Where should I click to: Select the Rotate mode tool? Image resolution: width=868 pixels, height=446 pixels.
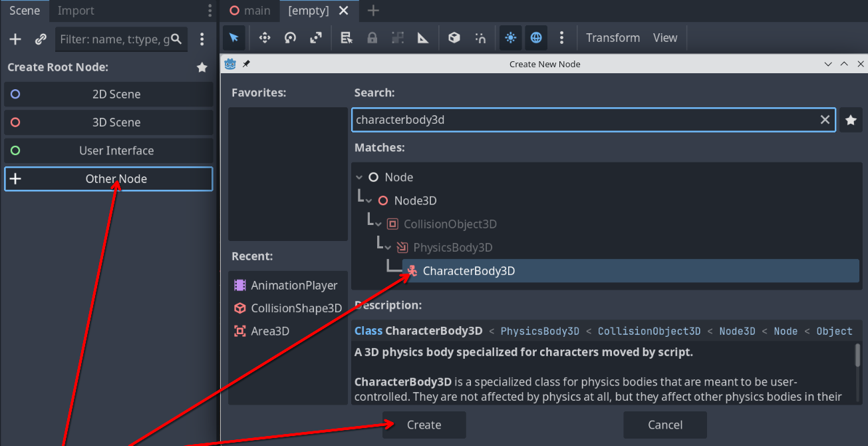[x=290, y=38]
